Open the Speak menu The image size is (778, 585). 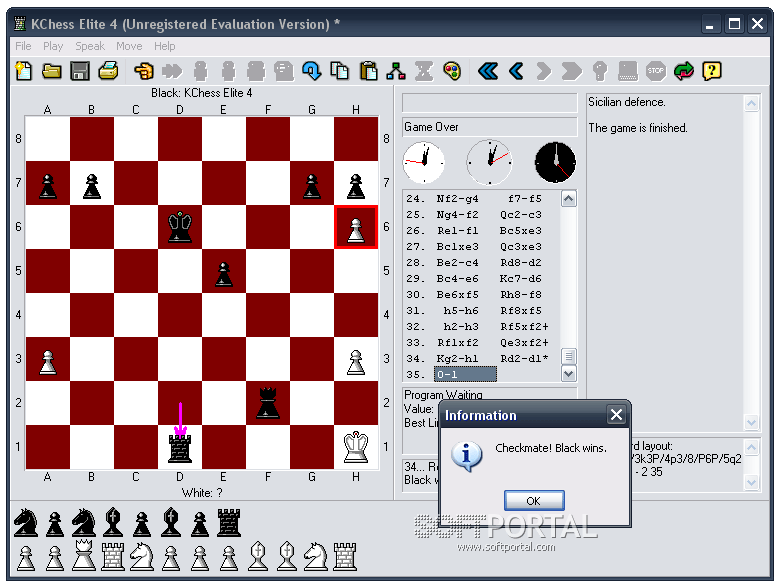click(x=90, y=46)
